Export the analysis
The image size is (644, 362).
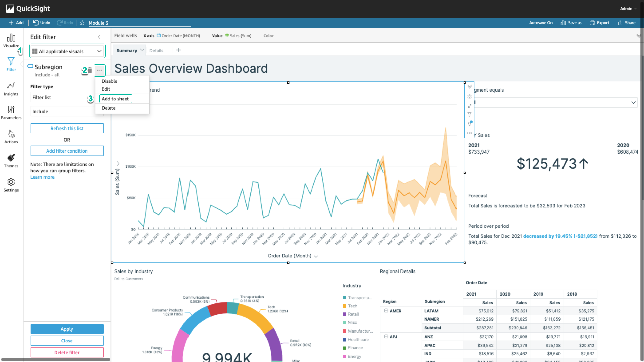pos(599,23)
